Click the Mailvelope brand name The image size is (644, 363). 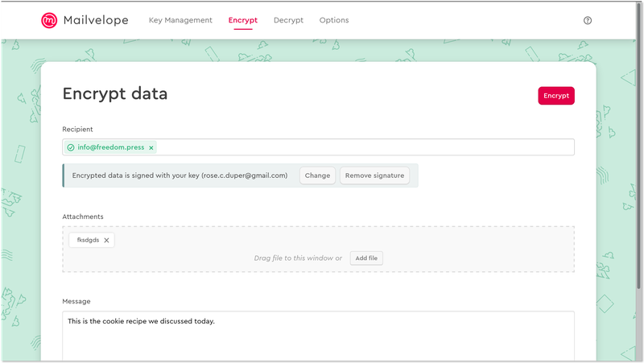click(96, 20)
